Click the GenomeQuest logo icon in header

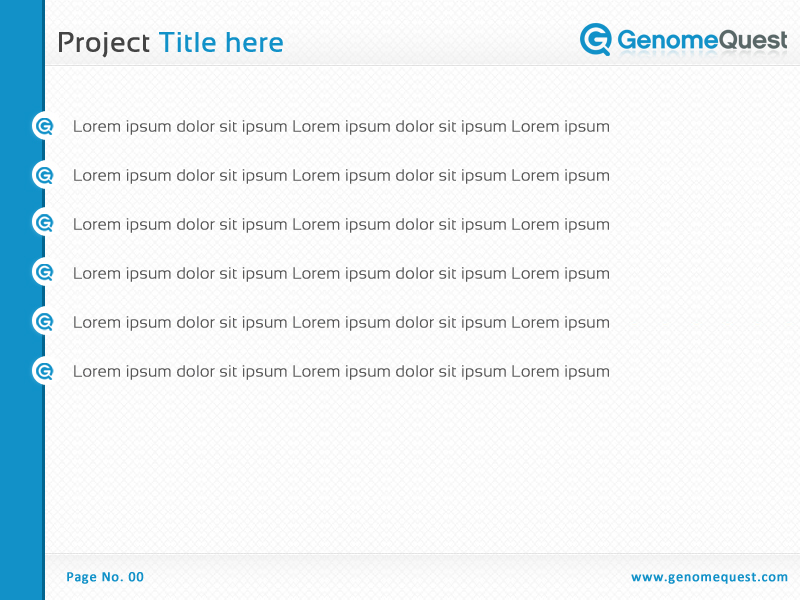[x=596, y=39]
